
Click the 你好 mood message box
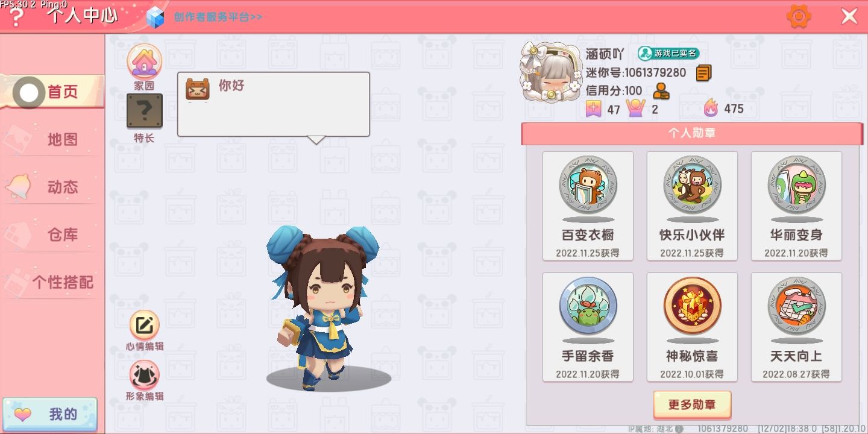coord(274,104)
